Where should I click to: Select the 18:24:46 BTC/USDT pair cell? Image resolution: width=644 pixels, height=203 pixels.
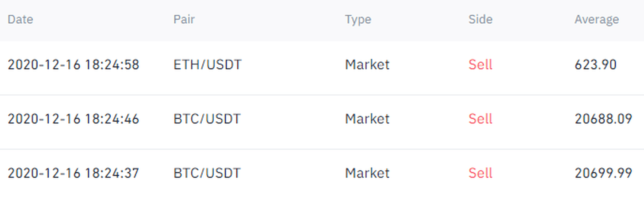207,119
